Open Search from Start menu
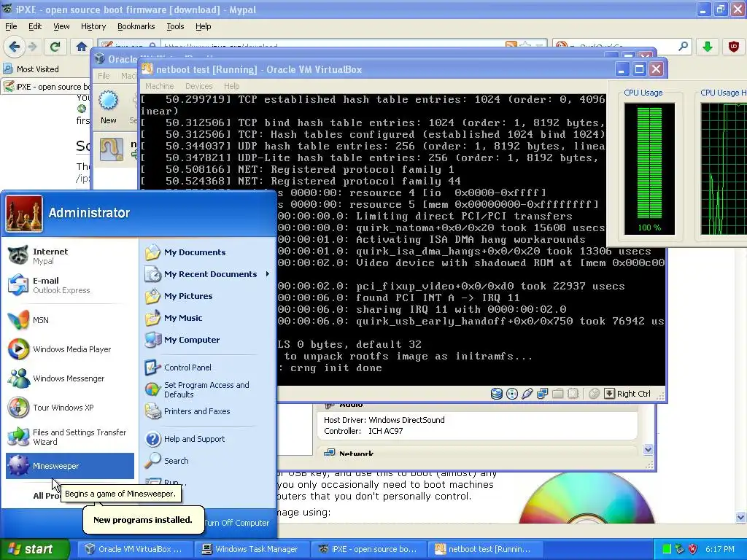 point(208,461)
